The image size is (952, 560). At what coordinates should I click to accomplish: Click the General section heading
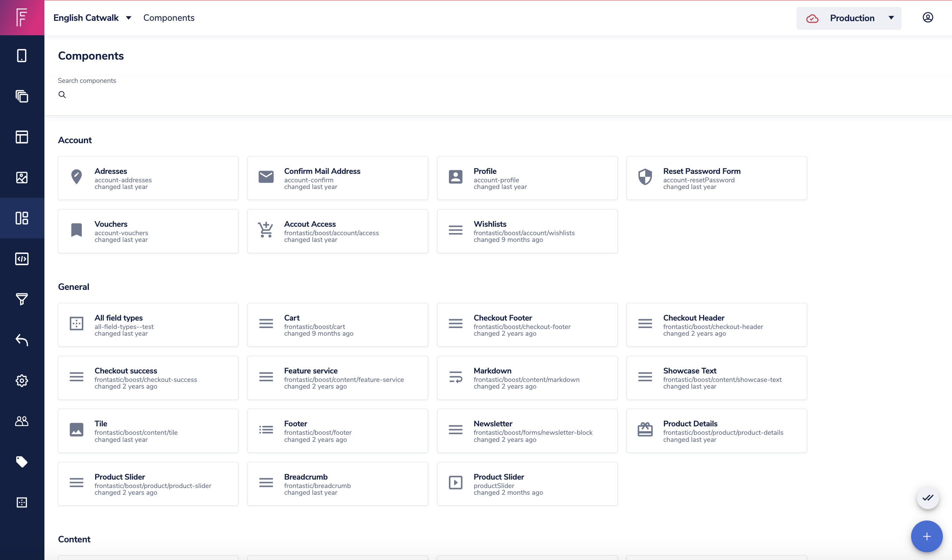click(x=74, y=287)
